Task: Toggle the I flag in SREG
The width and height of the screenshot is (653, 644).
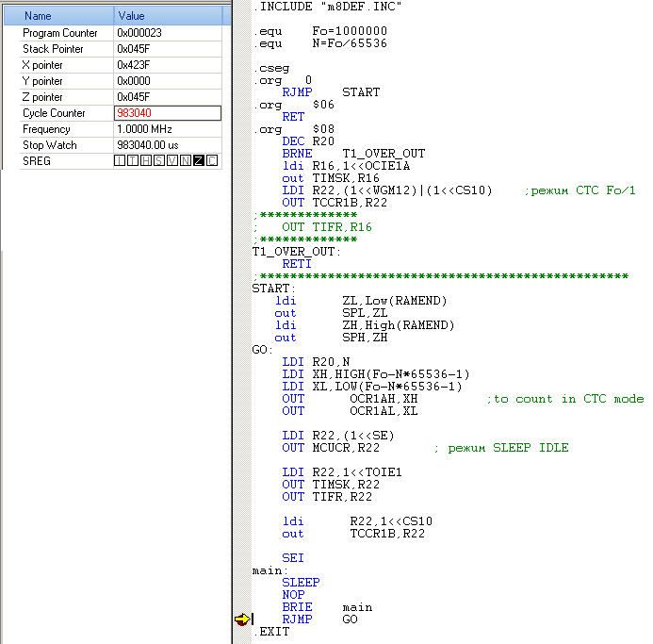Action: [x=120, y=161]
